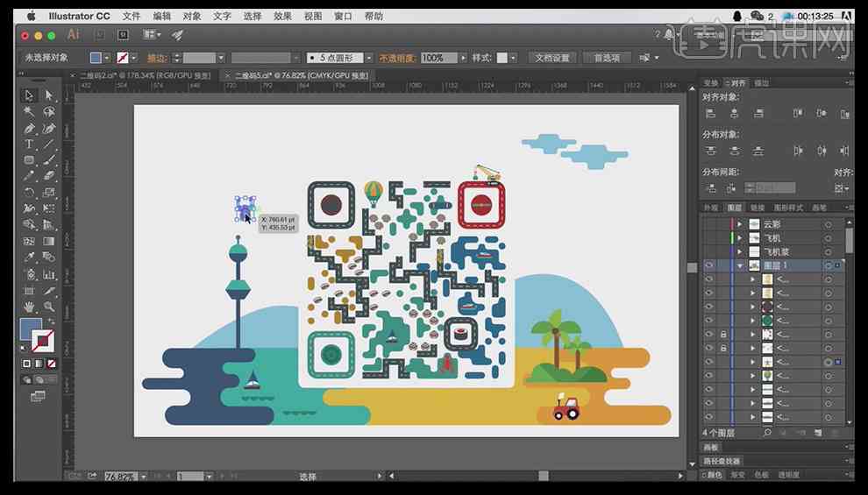Unlock the upper locked sublayer
The height and width of the screenshot is (495, 868).
[723, 335]
